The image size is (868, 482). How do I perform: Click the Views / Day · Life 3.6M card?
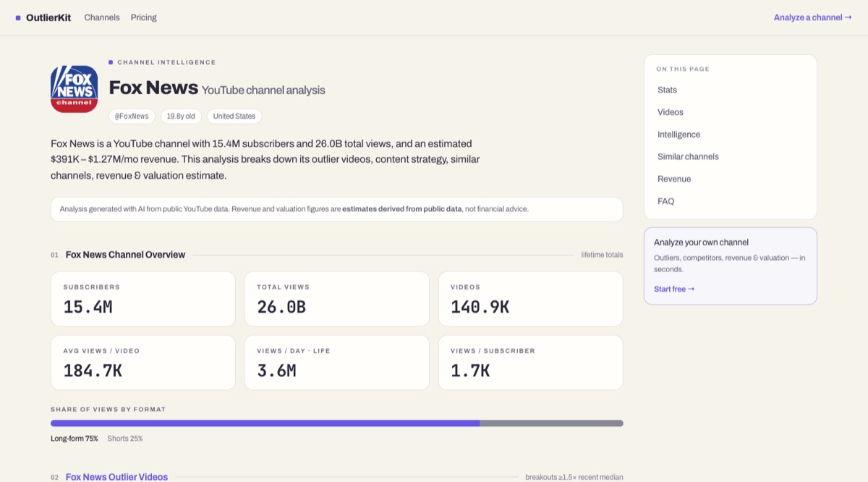[337, 363]
